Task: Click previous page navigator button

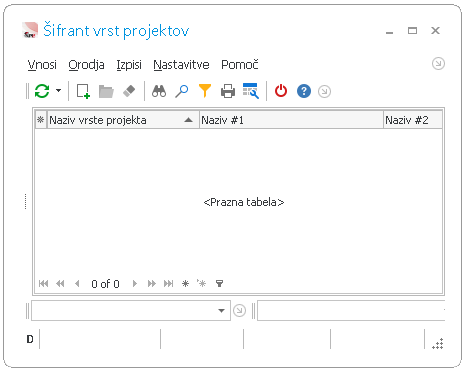Action: pyautogui.click(x=60, y=284)
